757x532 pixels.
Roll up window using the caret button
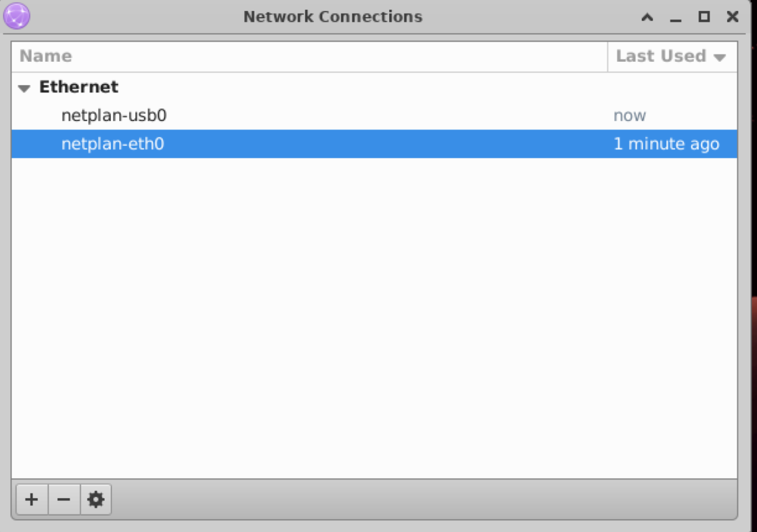tap(647, 18)
